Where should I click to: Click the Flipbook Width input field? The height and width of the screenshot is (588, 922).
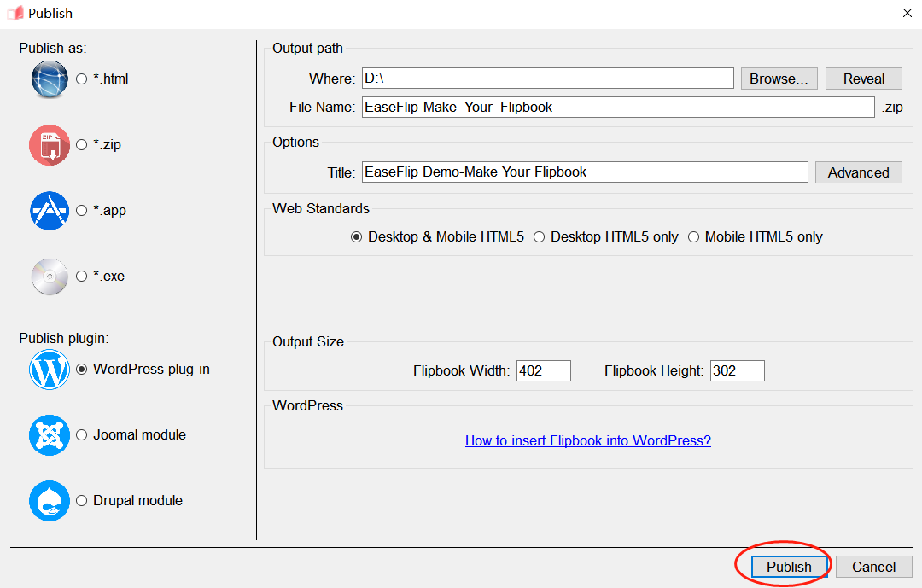tap(543, 371)
